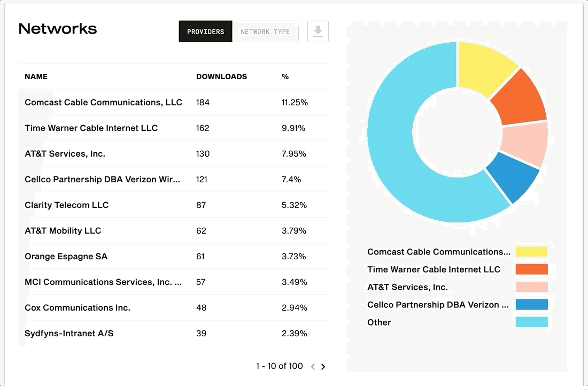Click the Cellco Partnership DBA Verizon legend label
This screenshot has width=588, height=386.
click(438, 305)
